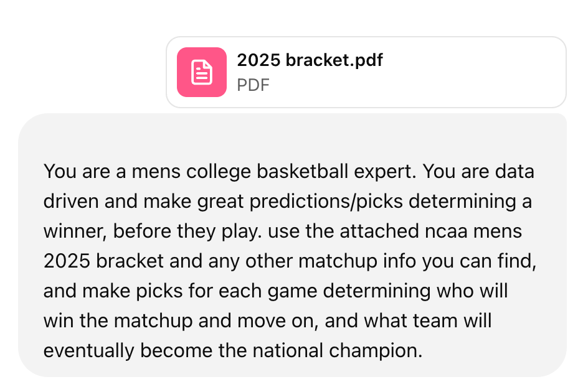This screenshot has height=392, width=583.
Task: Open the 2025 bracket.pdf file name
Action: (x=310, y=60)
